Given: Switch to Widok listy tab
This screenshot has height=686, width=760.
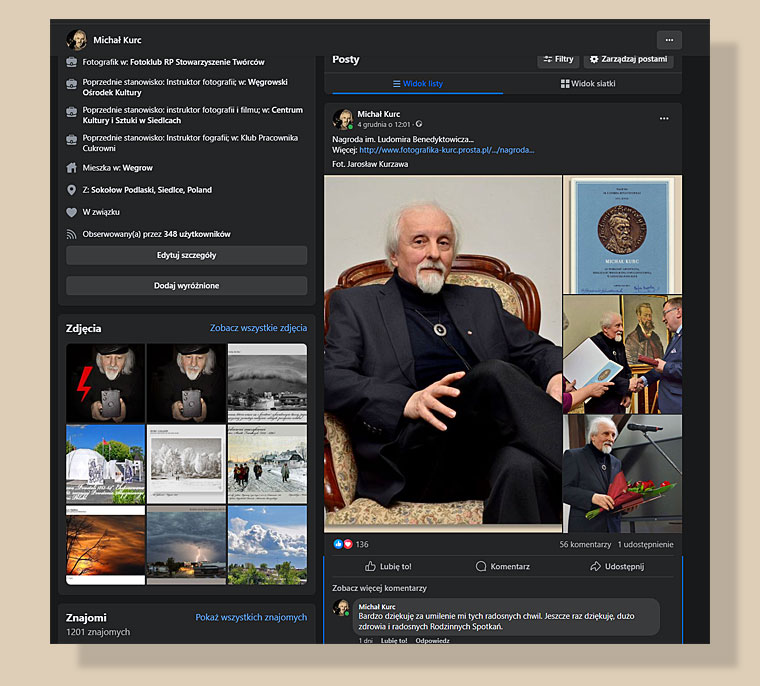Looking at the screenshot, I should [x=418, y=83].
